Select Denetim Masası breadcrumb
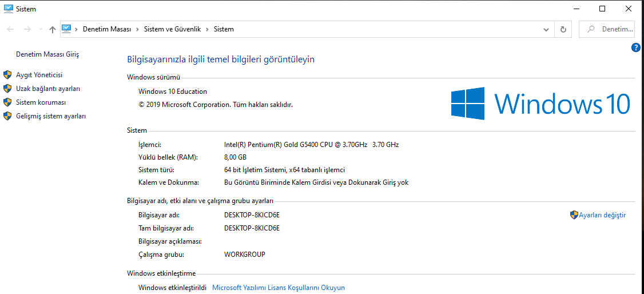The width and height of the screenshot is (644, 294). coord(107,29)
